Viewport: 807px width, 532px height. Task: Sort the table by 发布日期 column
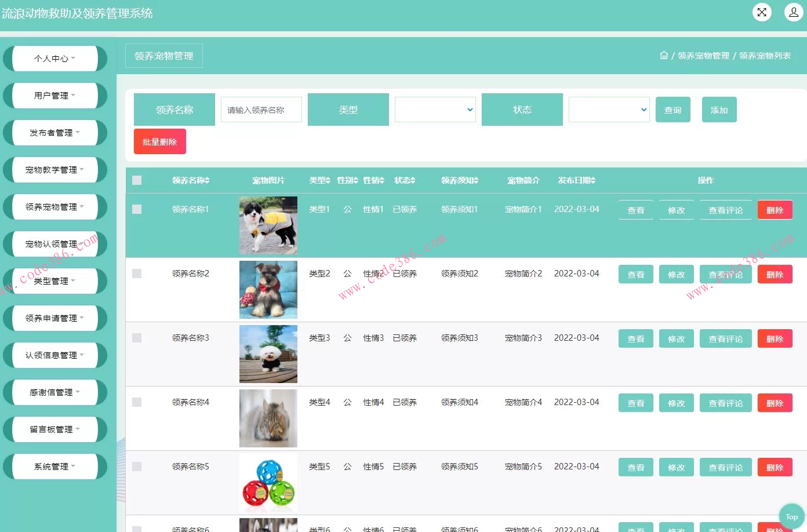pos(576,180)
